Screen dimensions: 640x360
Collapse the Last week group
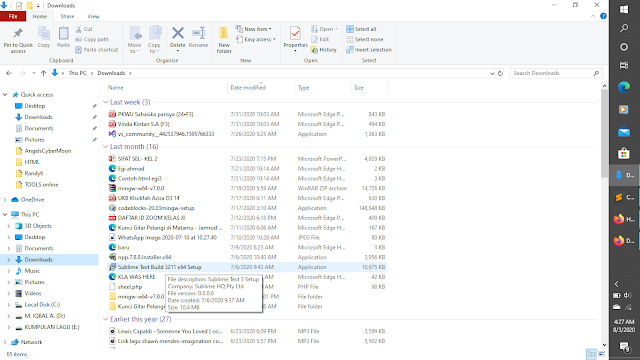[x=106, y=102]
